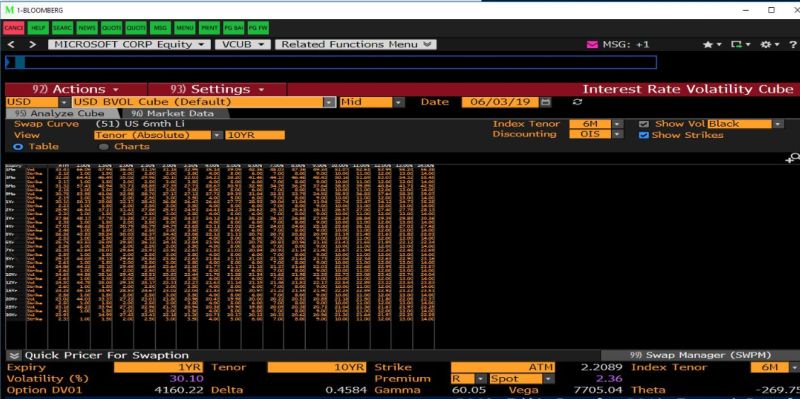
Task: Click the Interest Rate Volatility Cube title
Action: 688,89
